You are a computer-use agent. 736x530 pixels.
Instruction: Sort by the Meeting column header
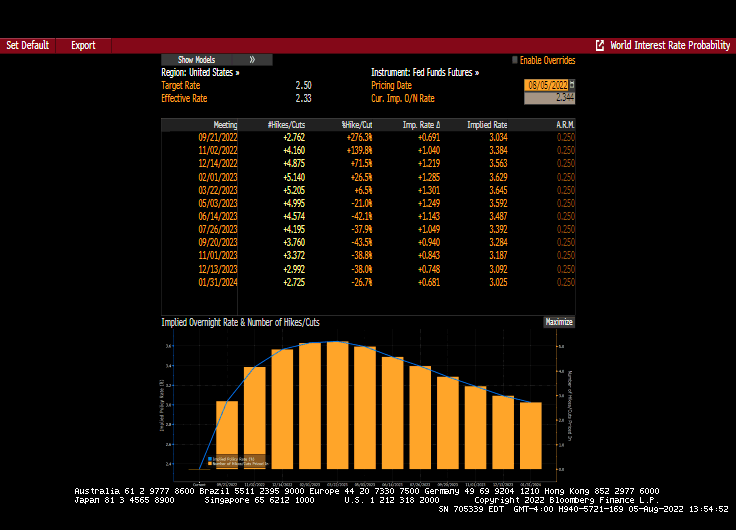click(225, 125)
